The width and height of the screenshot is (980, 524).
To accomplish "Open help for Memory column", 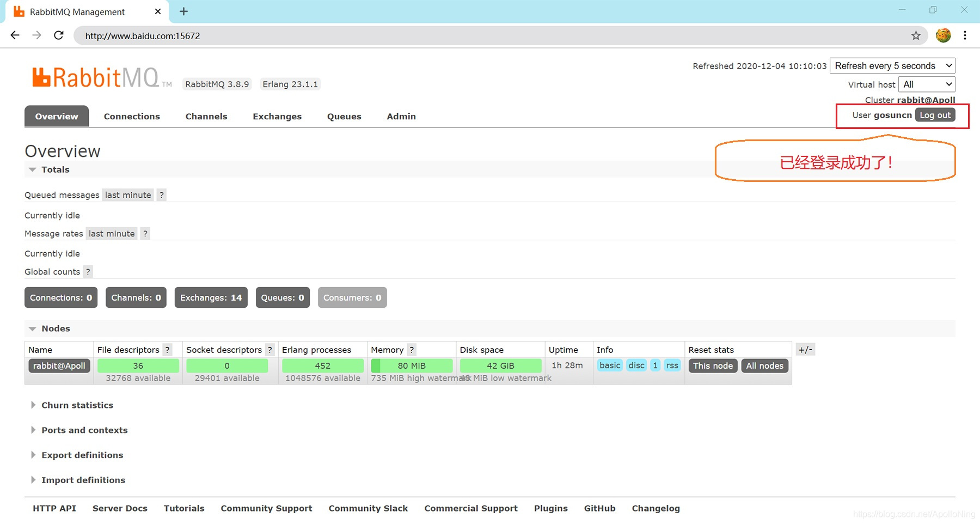I will (x=412, y=350).
